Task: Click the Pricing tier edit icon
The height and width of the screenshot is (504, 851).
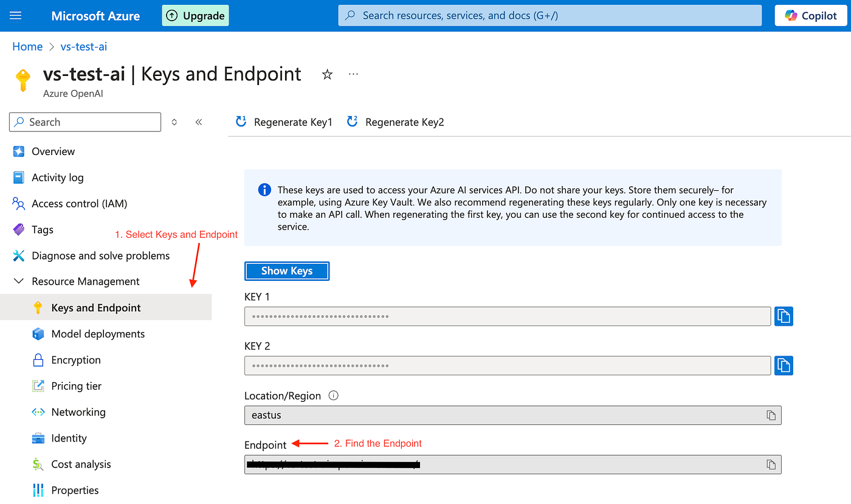Action: [38, 386]
